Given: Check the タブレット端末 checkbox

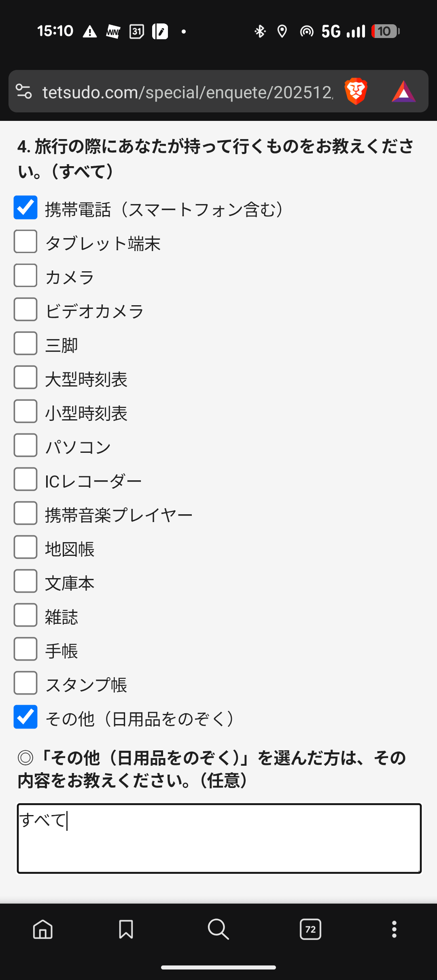Looking at the screenshot, I should click(x=25, y=242).
